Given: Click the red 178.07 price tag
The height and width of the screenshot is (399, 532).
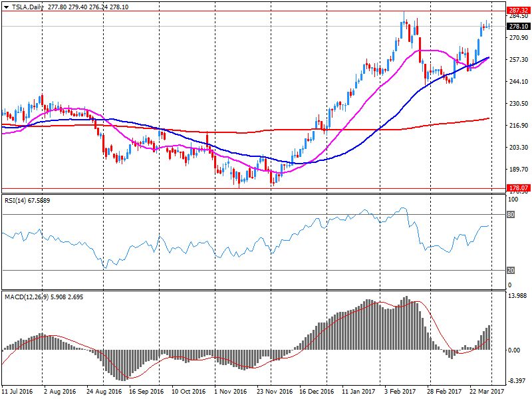Looking at the screenshot, I should 517,188.
